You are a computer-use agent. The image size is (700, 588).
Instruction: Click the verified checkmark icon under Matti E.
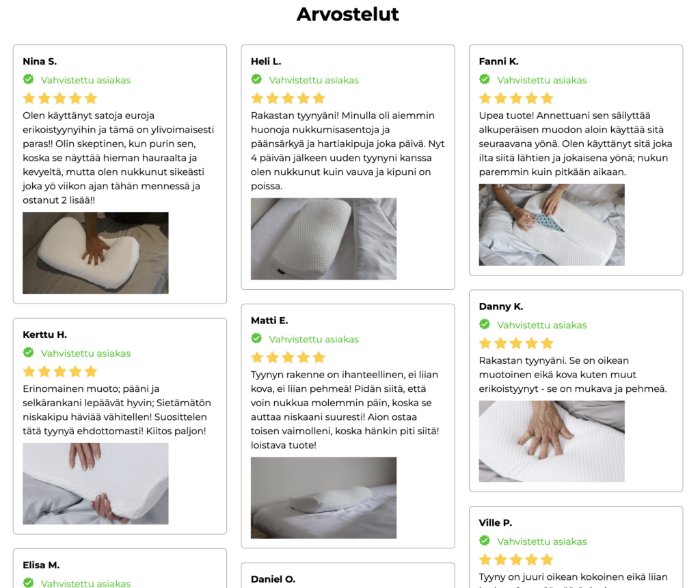click(x=257, y=338)
